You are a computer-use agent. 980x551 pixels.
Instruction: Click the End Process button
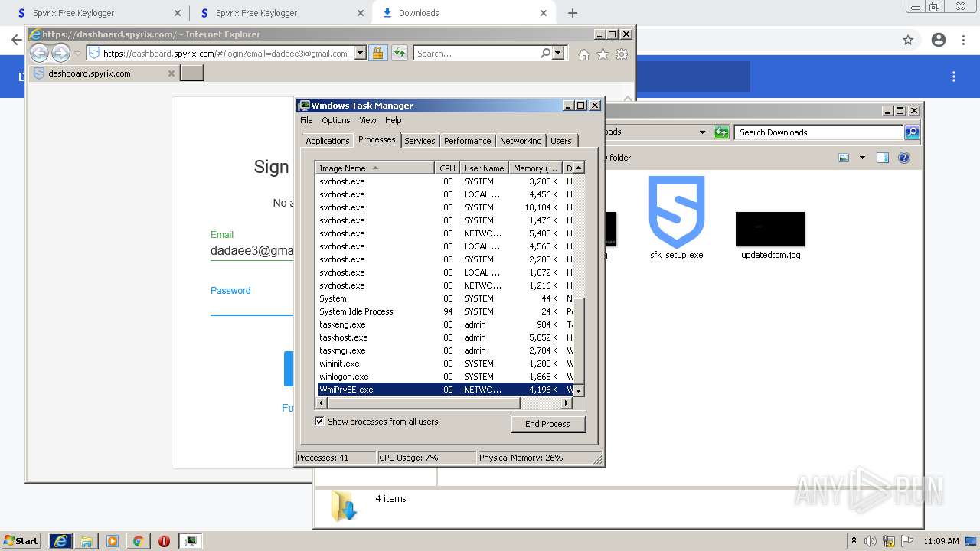point(547,424)
